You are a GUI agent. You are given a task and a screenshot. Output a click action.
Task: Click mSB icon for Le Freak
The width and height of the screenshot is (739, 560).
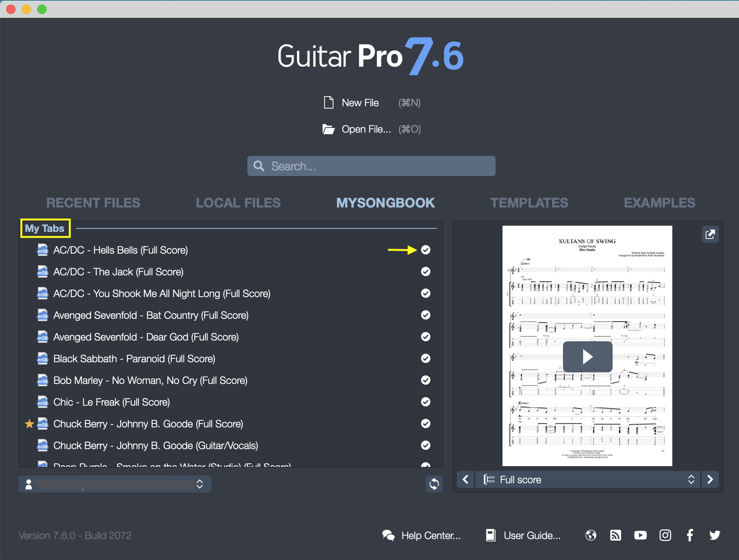pos(43,402)
